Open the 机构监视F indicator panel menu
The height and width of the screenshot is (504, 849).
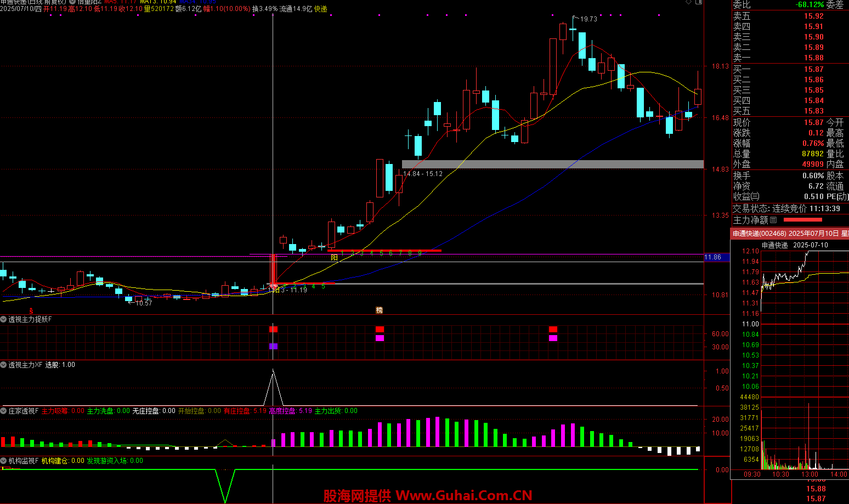coord(3,461)
